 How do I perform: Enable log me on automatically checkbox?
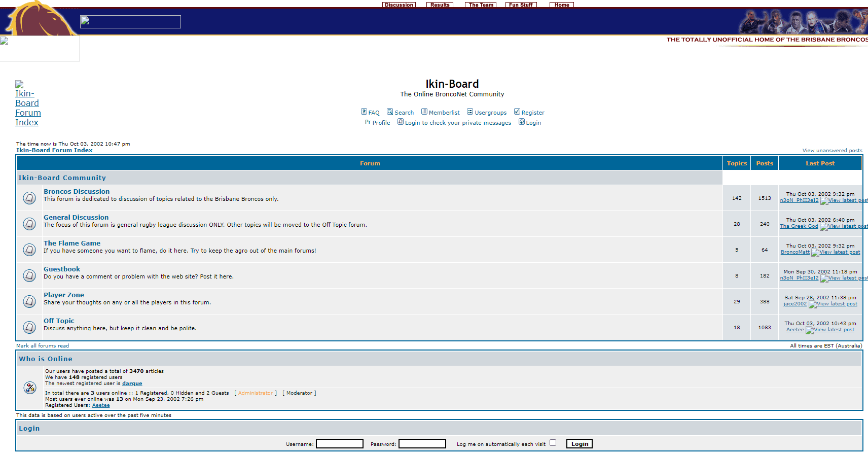(553, 443)
